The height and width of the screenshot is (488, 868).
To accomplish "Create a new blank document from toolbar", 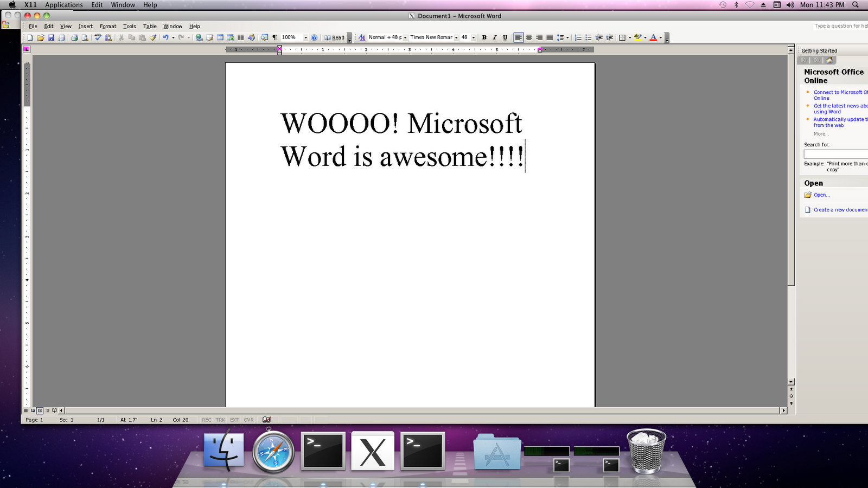I will [x=30, y=37].
